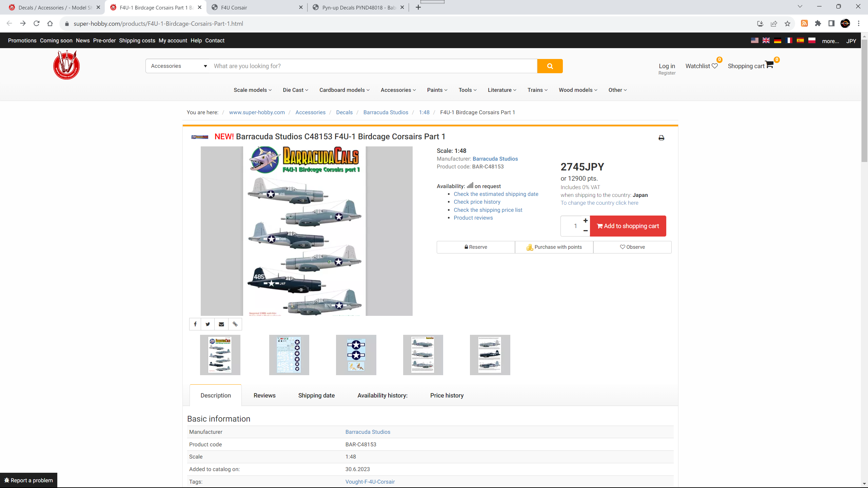The height and width of the screenshot is (488, 868).
Task: Open Check price history link
Action: [477, 202]
